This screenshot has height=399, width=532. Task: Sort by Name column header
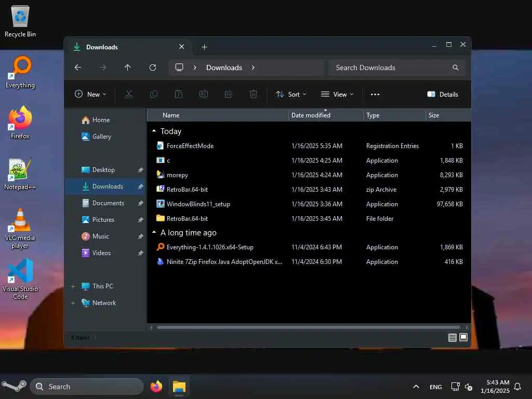pyautogui.click(x=218, y=115)
